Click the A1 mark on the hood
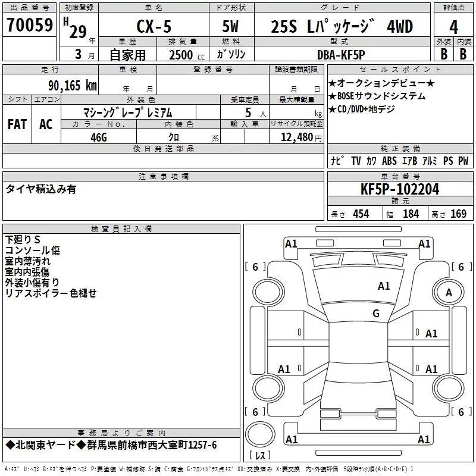 pyautogui.click(x=384, y=286)
